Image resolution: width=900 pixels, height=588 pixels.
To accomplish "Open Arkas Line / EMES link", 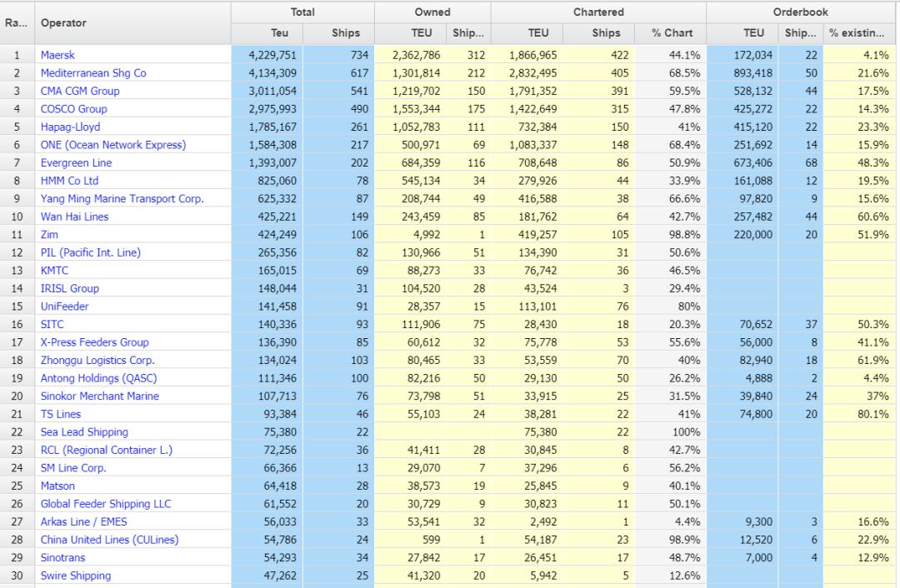I will pyautogui.click(x=84, y=522).
